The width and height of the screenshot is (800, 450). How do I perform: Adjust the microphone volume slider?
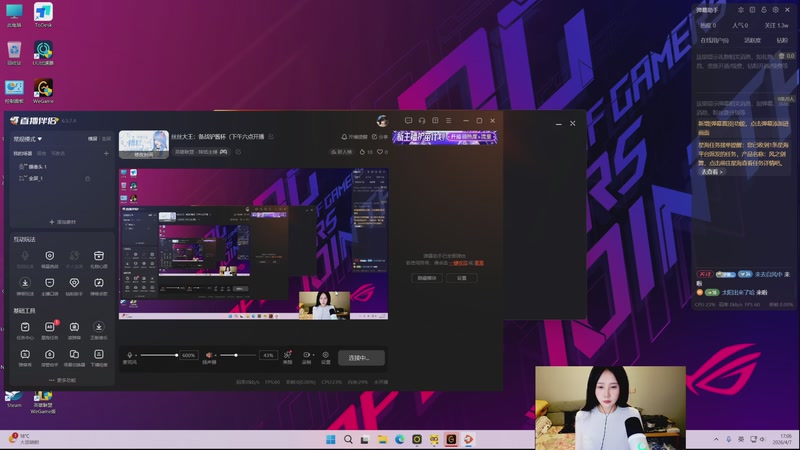tap(159, 355)
